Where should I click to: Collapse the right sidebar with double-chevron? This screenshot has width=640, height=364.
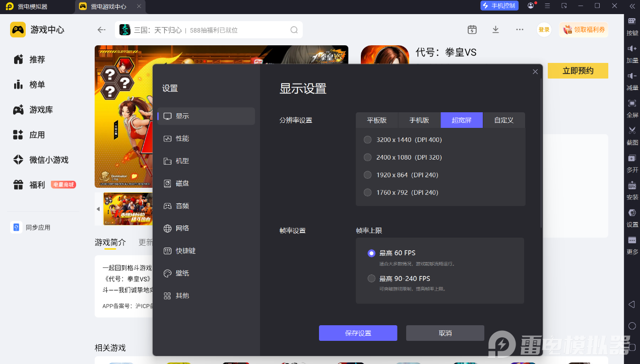632,6
